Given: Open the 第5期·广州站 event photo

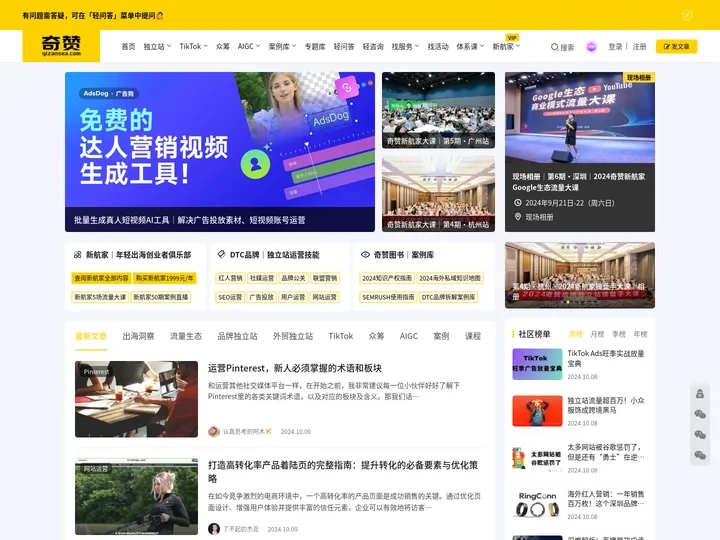Looking at the screenshot, I should [439, 110].
